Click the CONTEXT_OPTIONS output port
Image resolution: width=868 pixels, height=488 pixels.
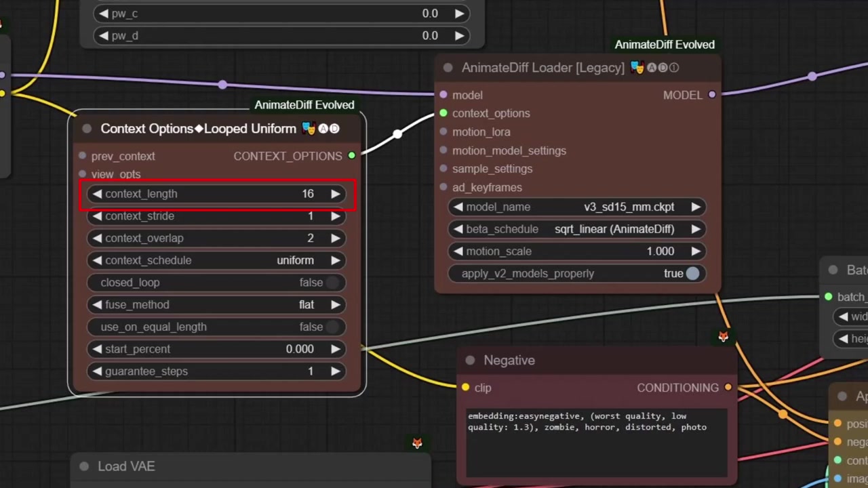coord(351,156)
